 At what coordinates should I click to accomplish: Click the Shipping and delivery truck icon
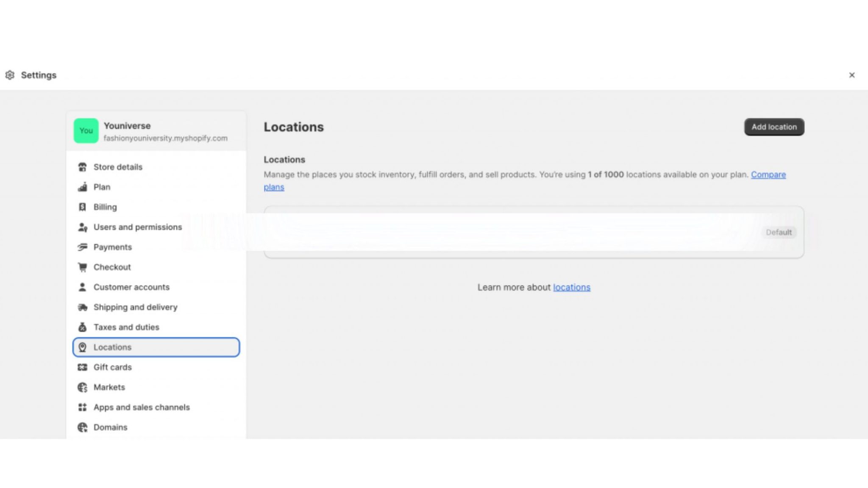82,307
